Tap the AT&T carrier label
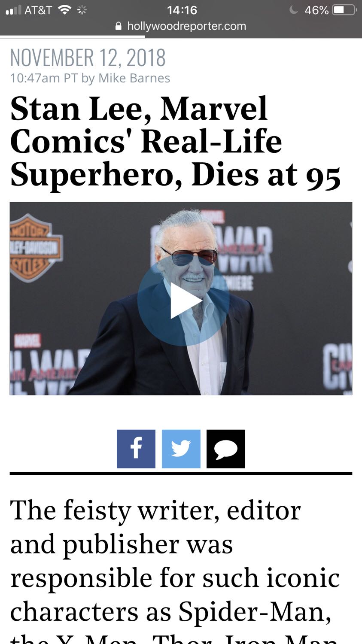The height and width of the screenshot is (644, 362). [38, 10]
